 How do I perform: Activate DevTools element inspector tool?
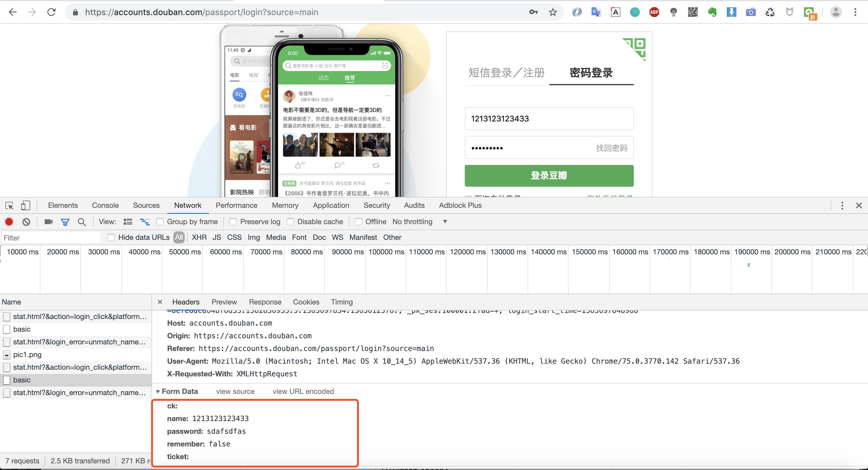coord(9,205)
